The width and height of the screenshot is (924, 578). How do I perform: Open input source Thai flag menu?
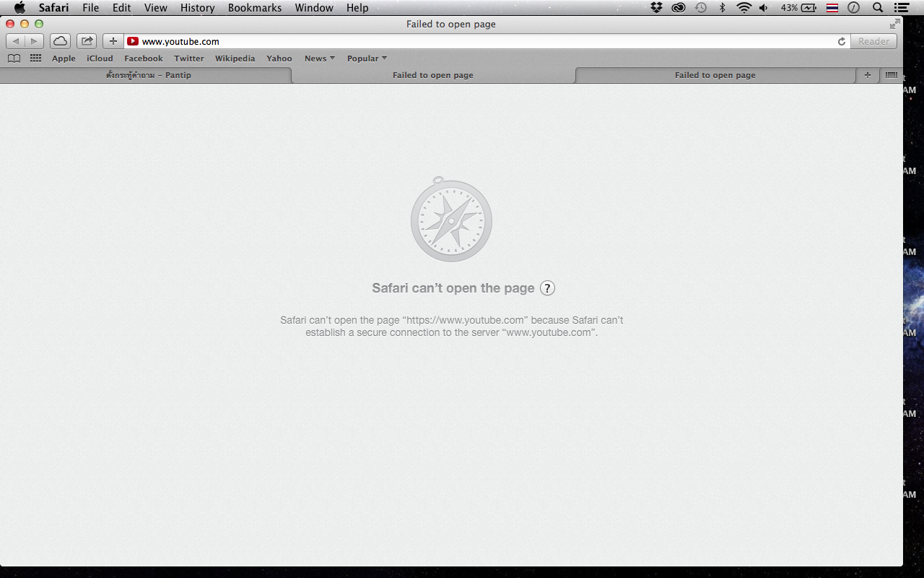tap(832, 8)
